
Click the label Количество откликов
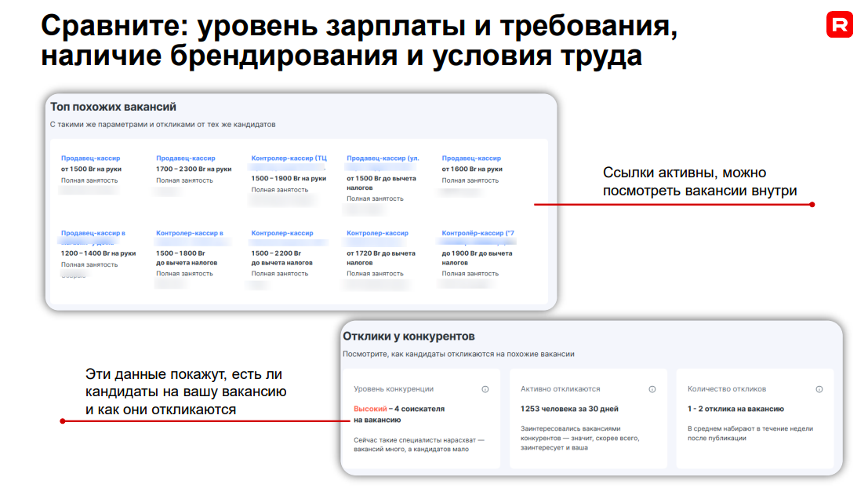click(x=727, y=389)
